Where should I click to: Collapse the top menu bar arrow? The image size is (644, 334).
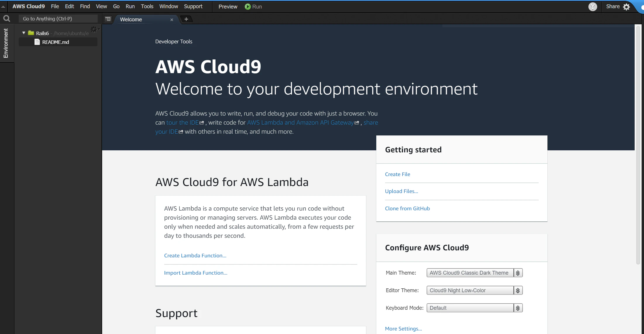point(3,6)
